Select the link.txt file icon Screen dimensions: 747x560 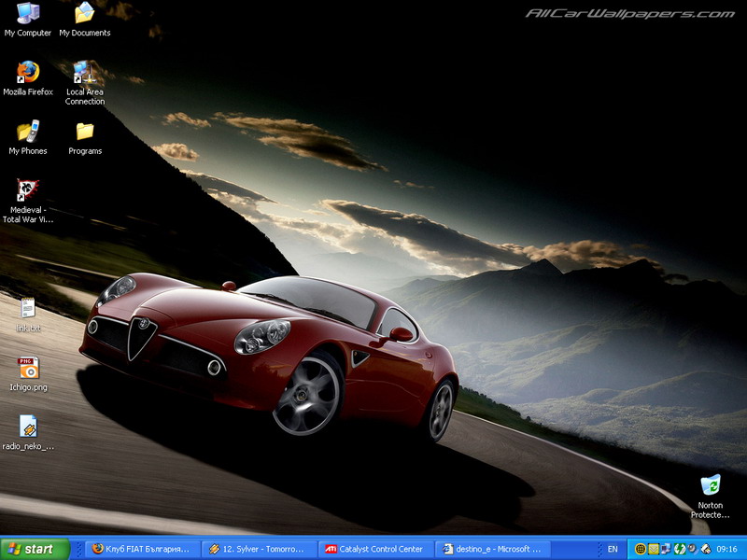pos(28,309)
